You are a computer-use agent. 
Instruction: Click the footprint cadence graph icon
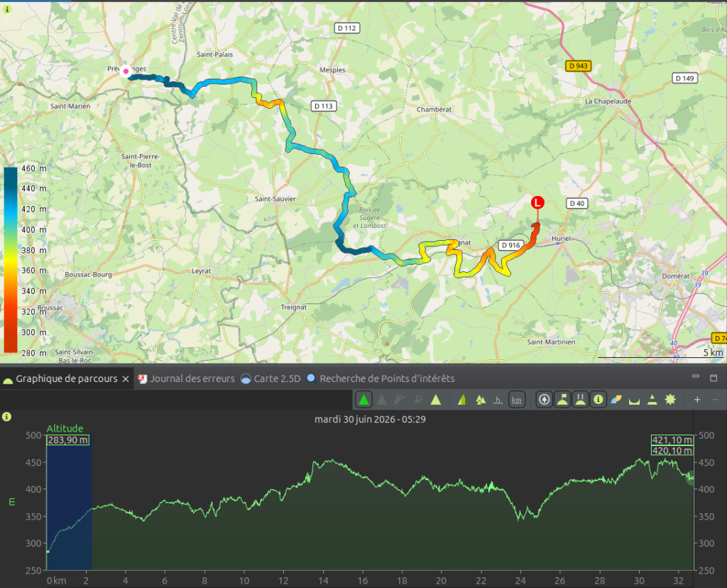click(x=400, y=399)
